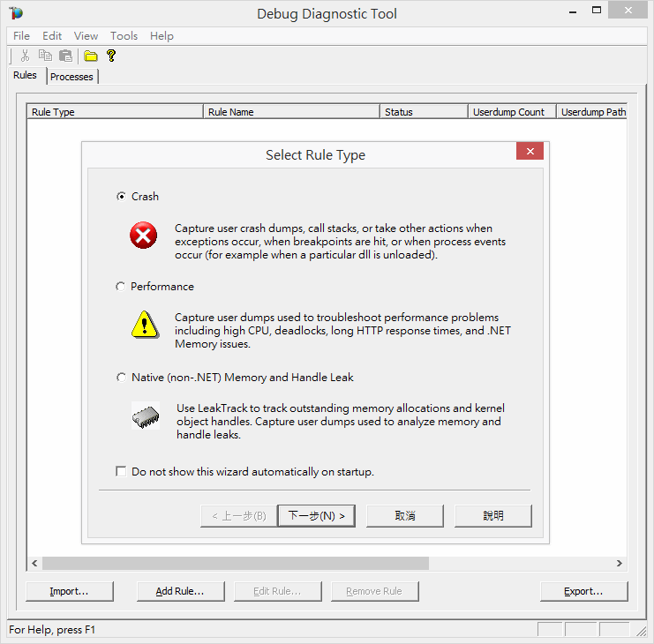
Task: Click the memory chip leak icon
Action: [x=145, y=415]
